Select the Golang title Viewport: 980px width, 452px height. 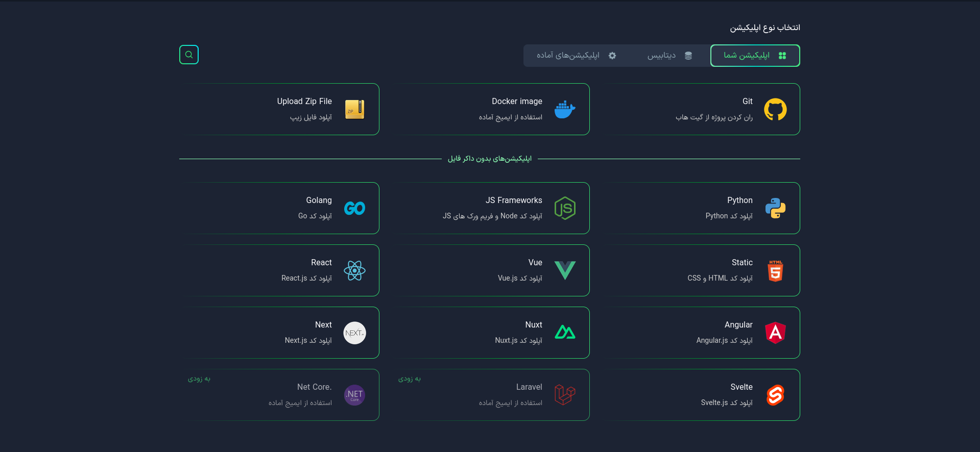319,200
